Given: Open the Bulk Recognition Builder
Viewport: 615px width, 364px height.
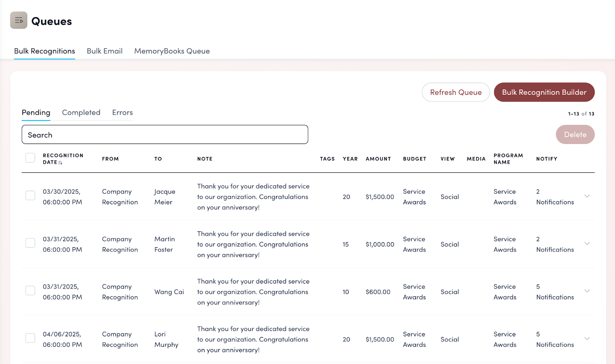Looking at the screenshot, I should coord(544,92).
